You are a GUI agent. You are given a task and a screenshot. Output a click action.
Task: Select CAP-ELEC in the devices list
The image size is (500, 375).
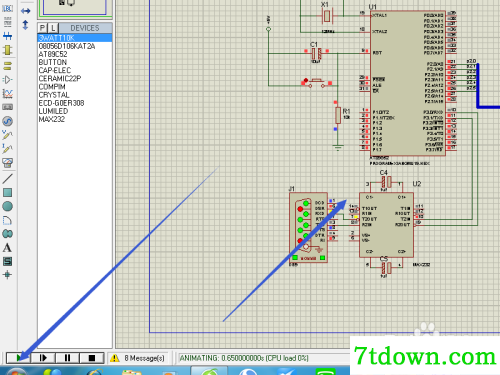75,70
